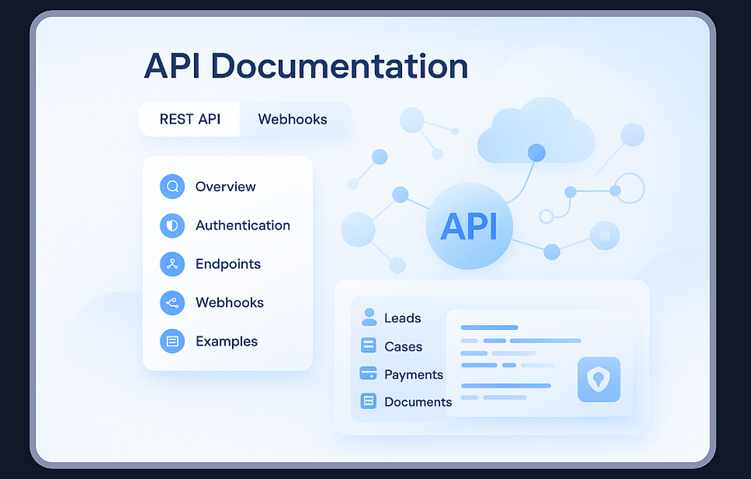Select the Endpoints node icon

coord(172,264)
